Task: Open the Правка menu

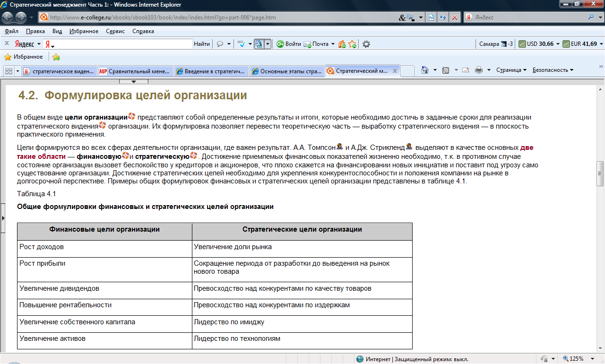Action: [x=35, y=31]
